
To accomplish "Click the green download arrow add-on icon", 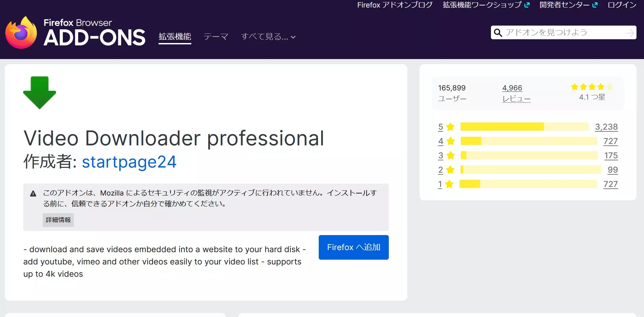I will click(x=40, y=93).
